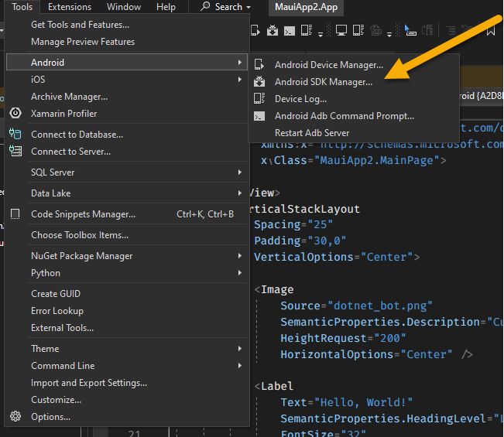
Task: Open the Tools menu
Action: [x=22, y=7]
